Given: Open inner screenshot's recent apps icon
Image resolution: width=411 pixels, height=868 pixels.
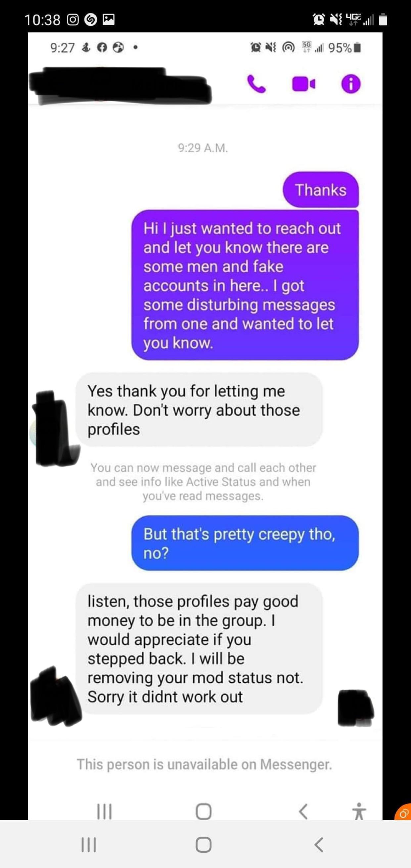Looking at the screenshot, I should point(104,811).
